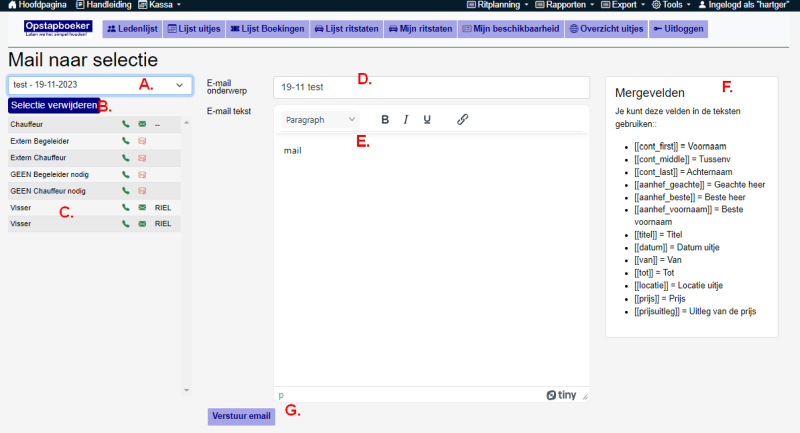This screenshot has height=433, width=800.
Task: Apply underline formatting in the editor
Action: pyautogui.click(x=427, y=119)
